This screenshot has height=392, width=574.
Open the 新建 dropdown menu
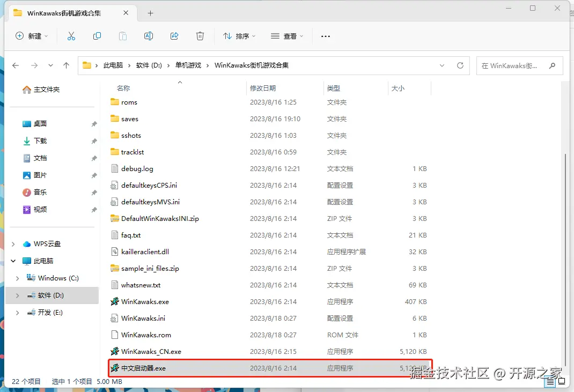tap(32, 36)
